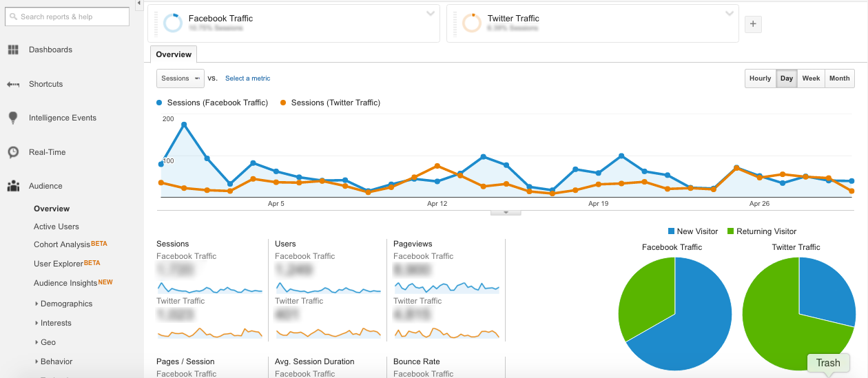Viewport: 868px width, 378px height.
Task: Click the search magnifier icon
Action: 14,17
